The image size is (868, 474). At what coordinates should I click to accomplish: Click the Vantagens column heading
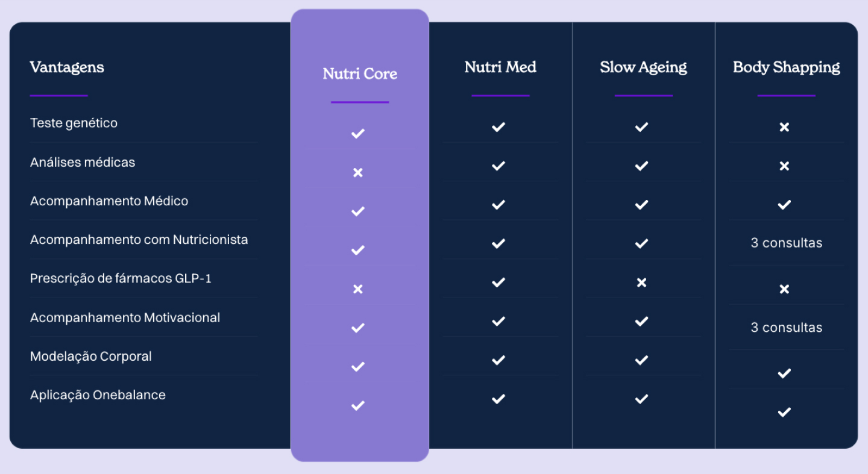tap(67, 67)
